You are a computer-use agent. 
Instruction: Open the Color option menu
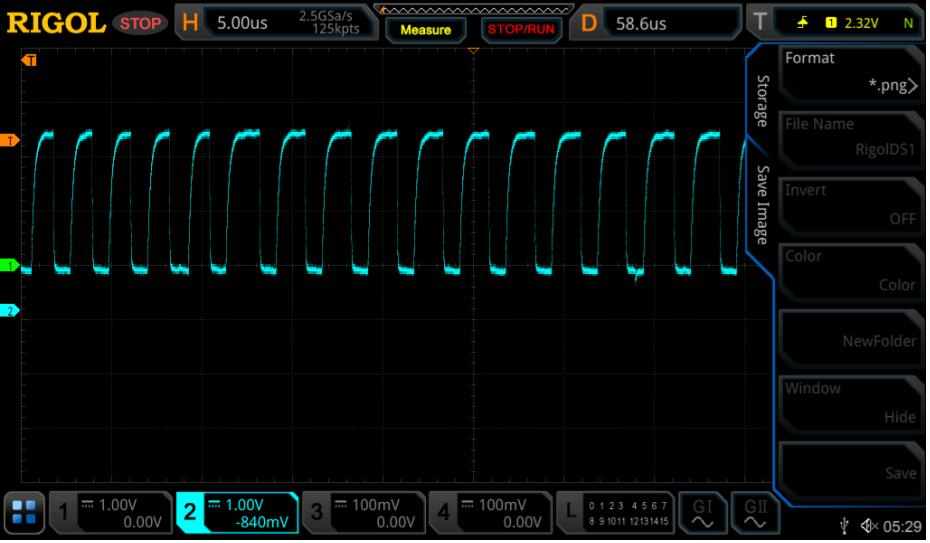[850, 270]
